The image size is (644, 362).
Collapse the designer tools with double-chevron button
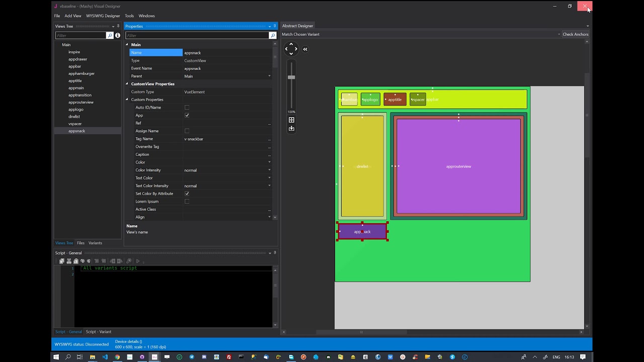(x=305, y=49)
